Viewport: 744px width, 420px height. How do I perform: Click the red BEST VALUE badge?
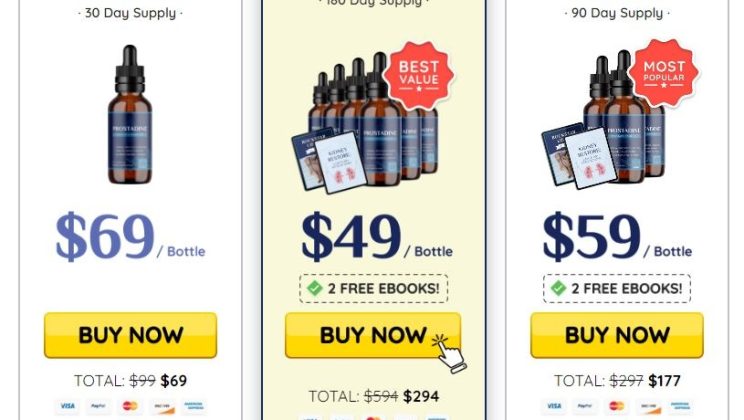(418, 75)
